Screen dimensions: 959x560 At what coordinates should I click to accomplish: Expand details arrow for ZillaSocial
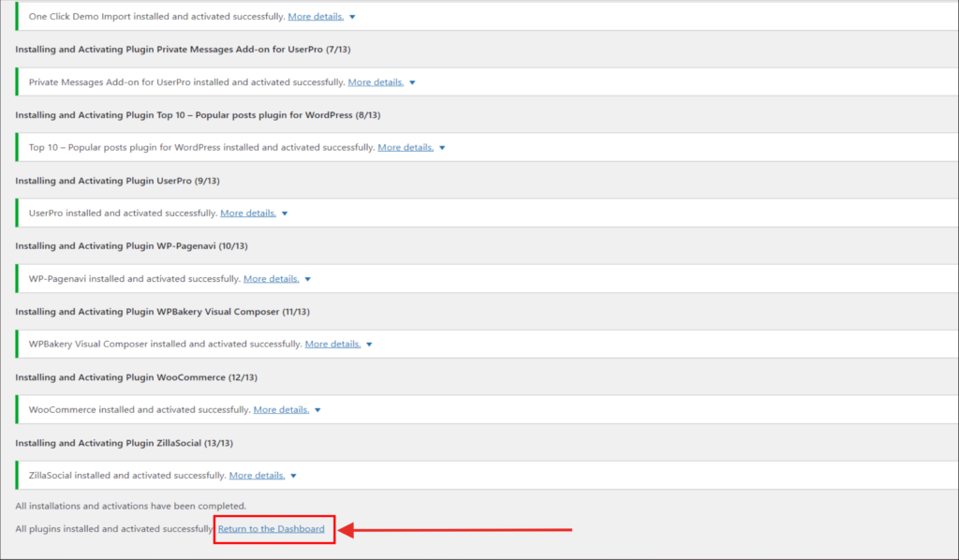pyautogui.click(x=294, y=476)
